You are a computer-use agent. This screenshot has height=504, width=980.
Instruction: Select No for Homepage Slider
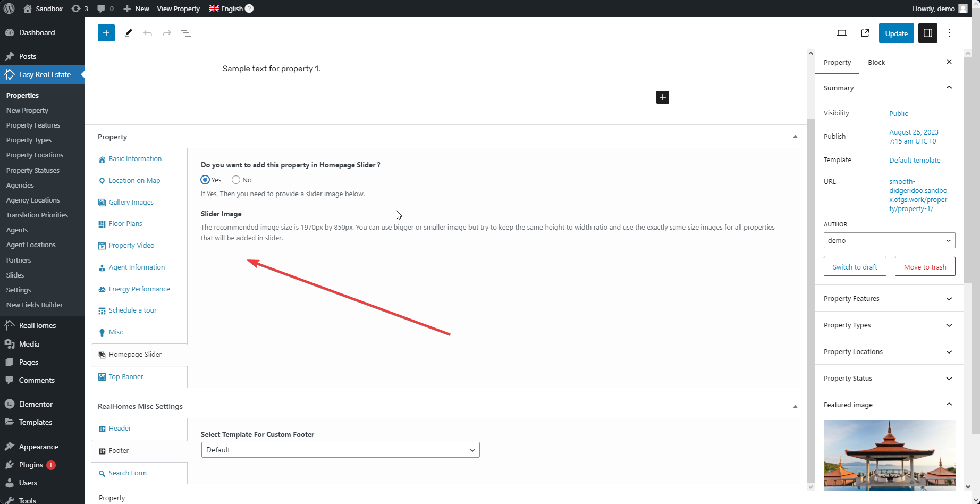coord(236,180)
